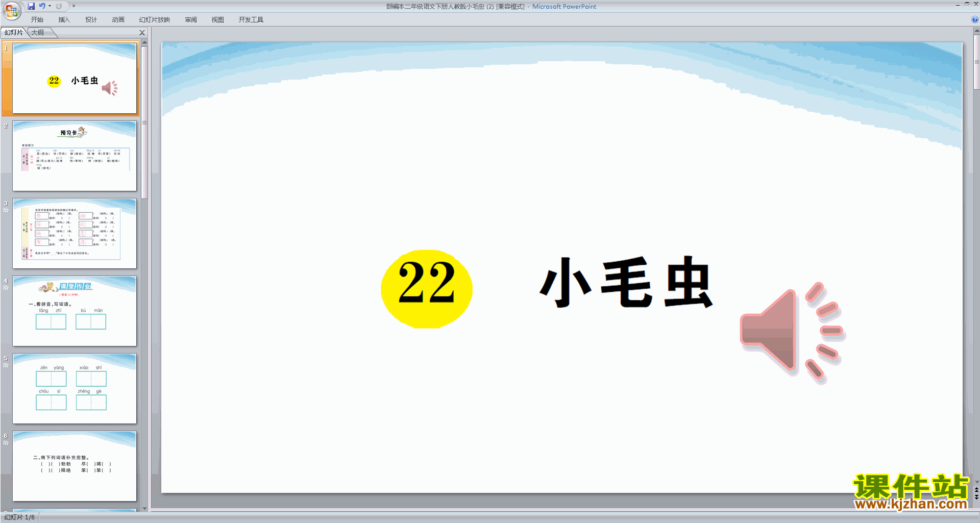
Task: Click the blue Help question icon
Action: pos(975,20)
